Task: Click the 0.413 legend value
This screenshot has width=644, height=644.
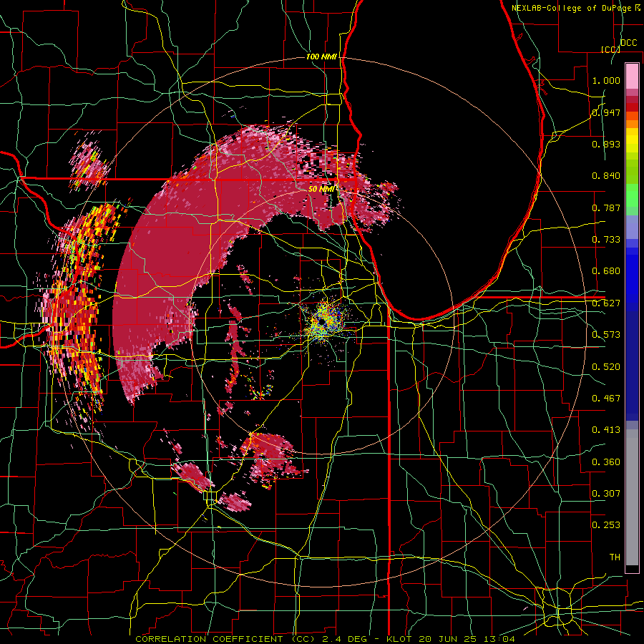Action: [x=606, y=430]
